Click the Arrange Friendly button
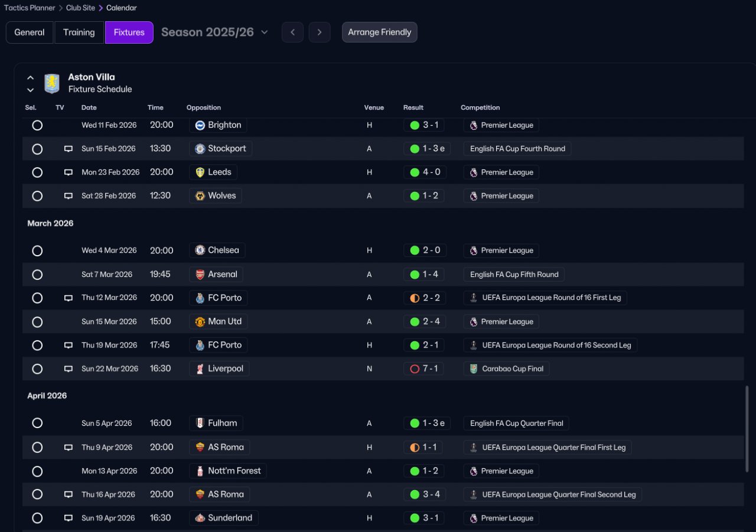The height and width of the screenshot is (532, 756). tap(379, 32)
